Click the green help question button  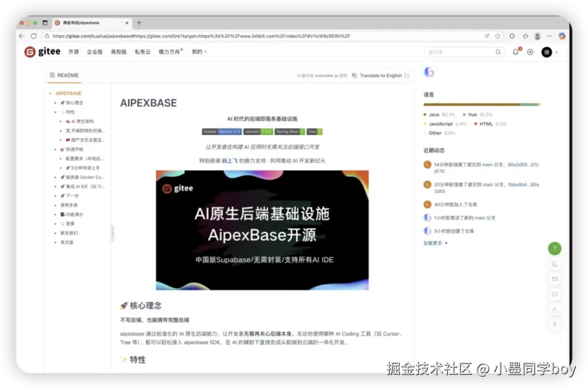(555, 248)
